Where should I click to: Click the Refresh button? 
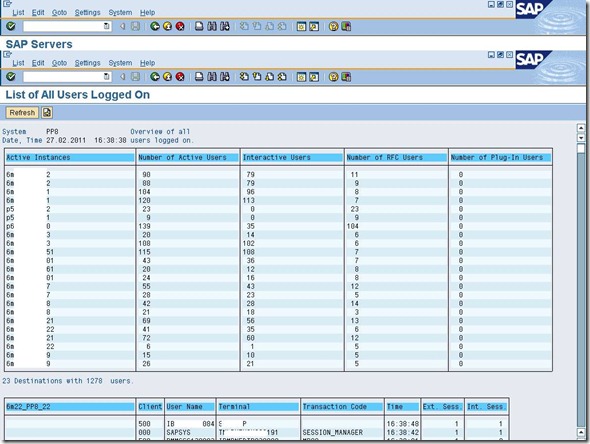coord(22,113)
